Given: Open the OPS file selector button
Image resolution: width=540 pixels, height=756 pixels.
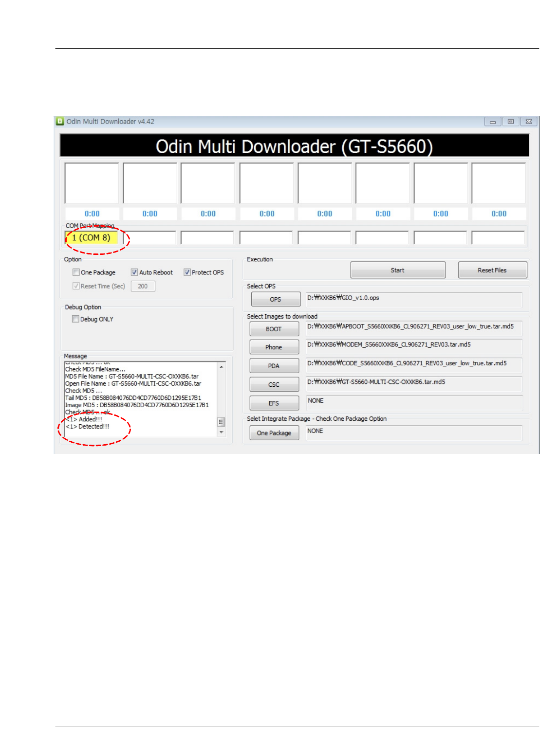Looking at the screenshot, I should tap(276, 299).
